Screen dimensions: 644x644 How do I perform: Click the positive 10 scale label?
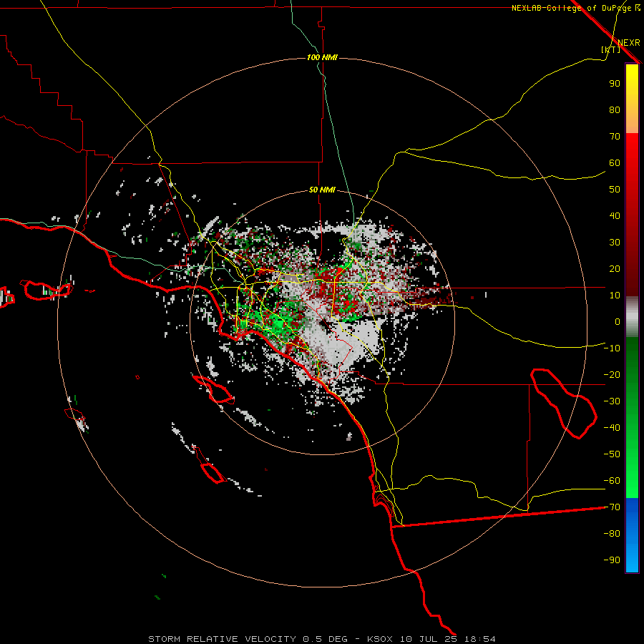point(615,296)
